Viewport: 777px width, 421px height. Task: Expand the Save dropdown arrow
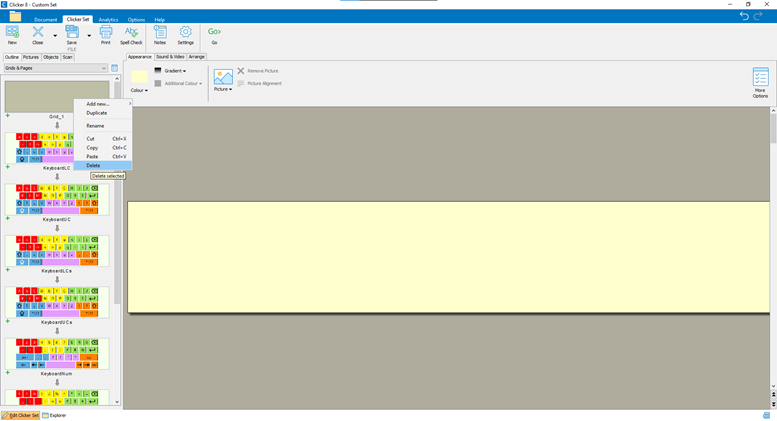[x=89, y=36]
